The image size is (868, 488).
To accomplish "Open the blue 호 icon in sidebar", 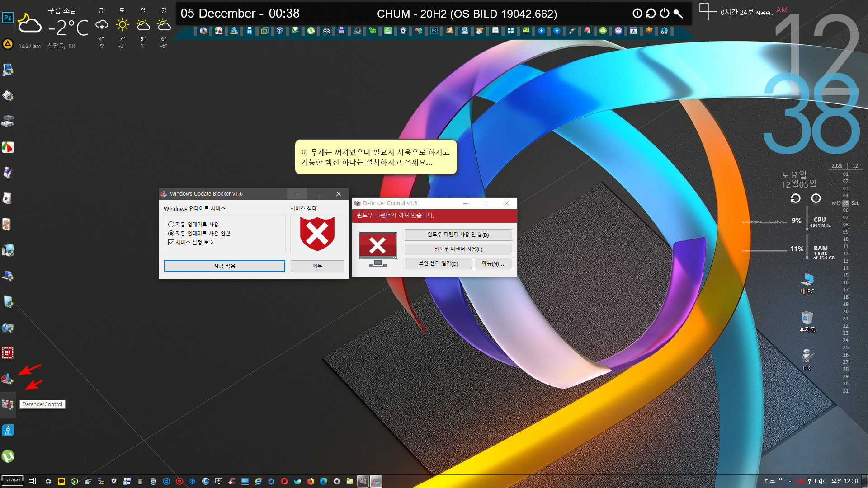I will coord(8,430).
